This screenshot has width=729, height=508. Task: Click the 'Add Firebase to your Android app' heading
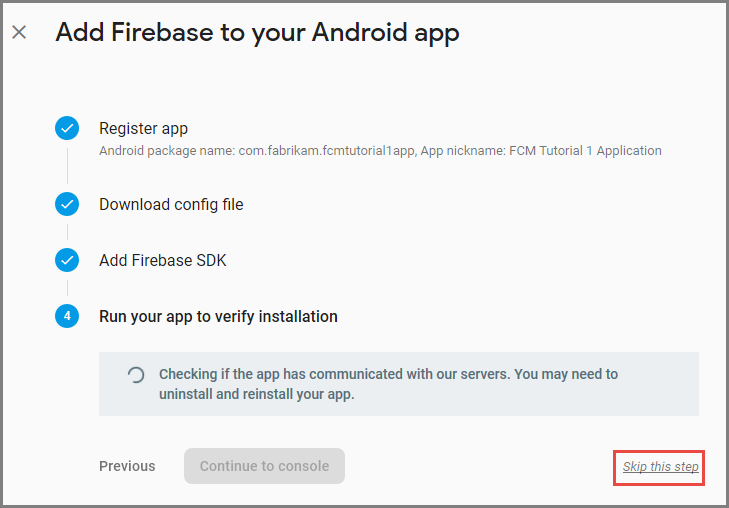257,32
